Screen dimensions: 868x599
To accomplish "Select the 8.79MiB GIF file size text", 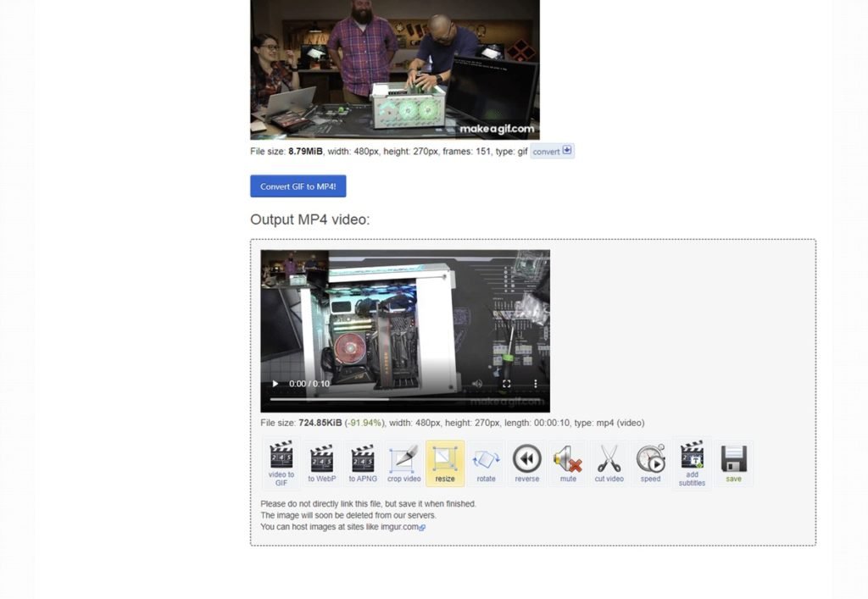I will coord(305,151).
